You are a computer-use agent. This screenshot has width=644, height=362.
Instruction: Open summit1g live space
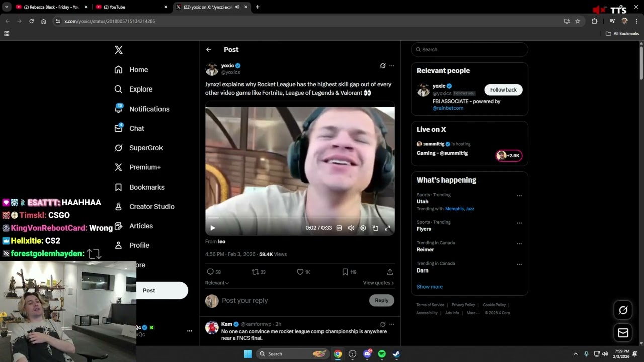point(469,149)
